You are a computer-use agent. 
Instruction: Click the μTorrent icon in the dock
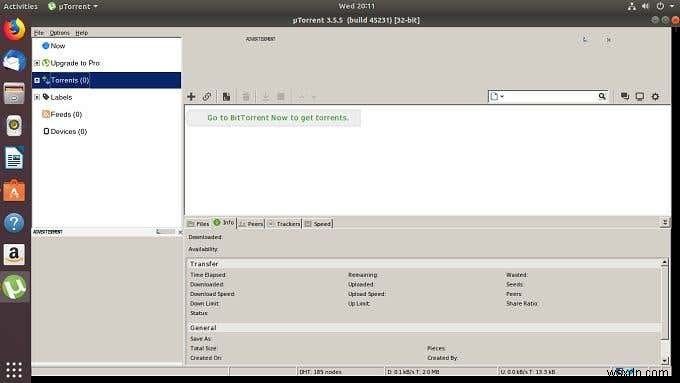(x=14, y=287)
